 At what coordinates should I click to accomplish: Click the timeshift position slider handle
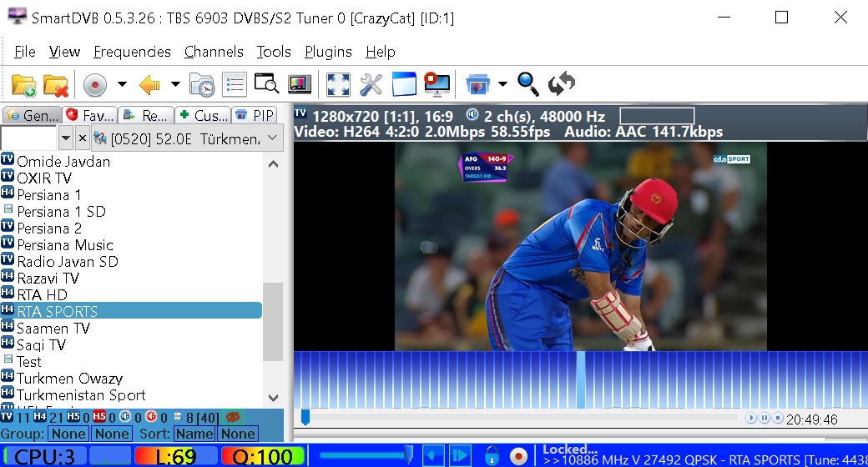(x=305, y=418)
